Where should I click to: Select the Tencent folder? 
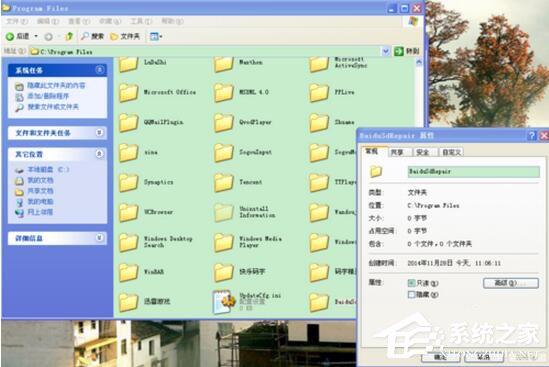(x=238, y=182)
